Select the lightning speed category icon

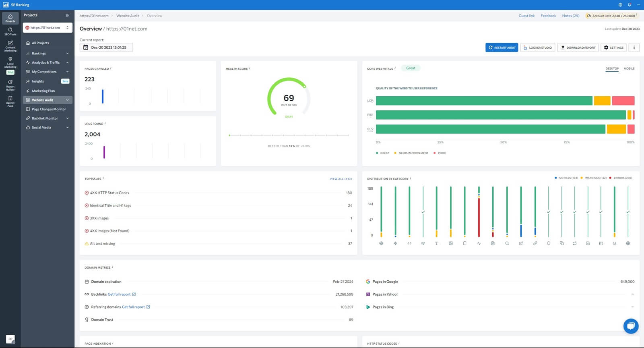(x=395, y=243)
